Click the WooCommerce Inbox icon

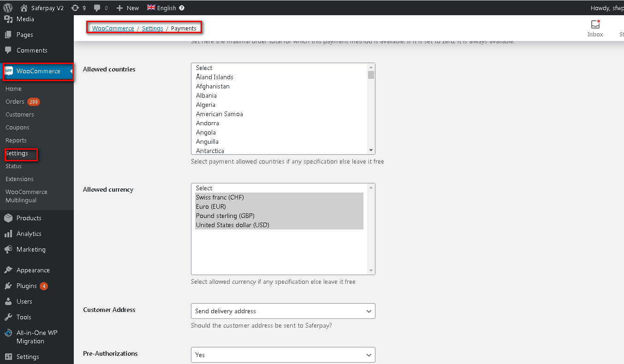tap(595, 25)
